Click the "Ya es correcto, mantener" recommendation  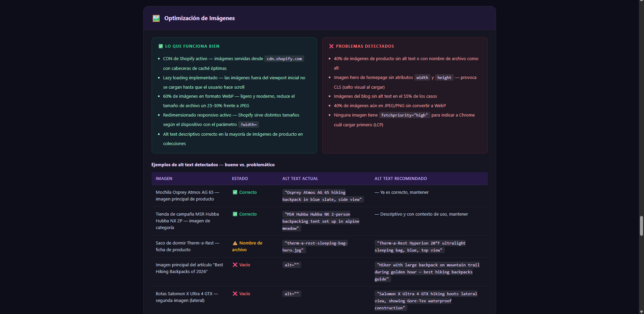click(x=401, y=192)
